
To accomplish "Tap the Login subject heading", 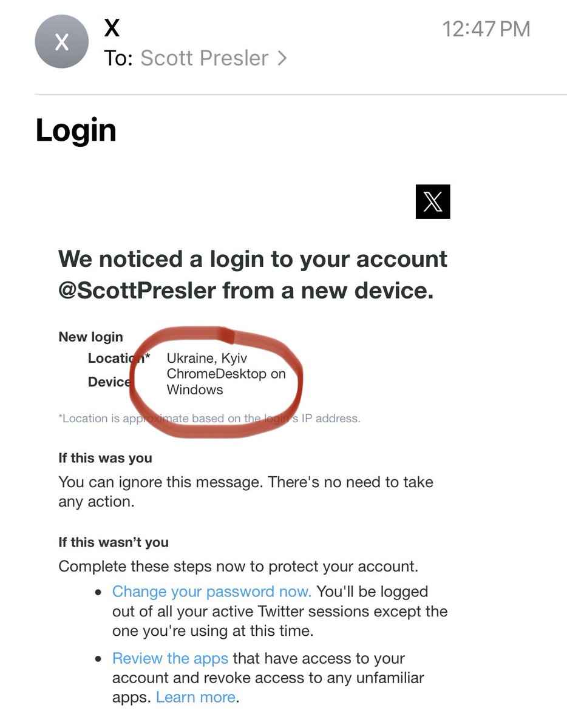I will (x=76, y=130).
